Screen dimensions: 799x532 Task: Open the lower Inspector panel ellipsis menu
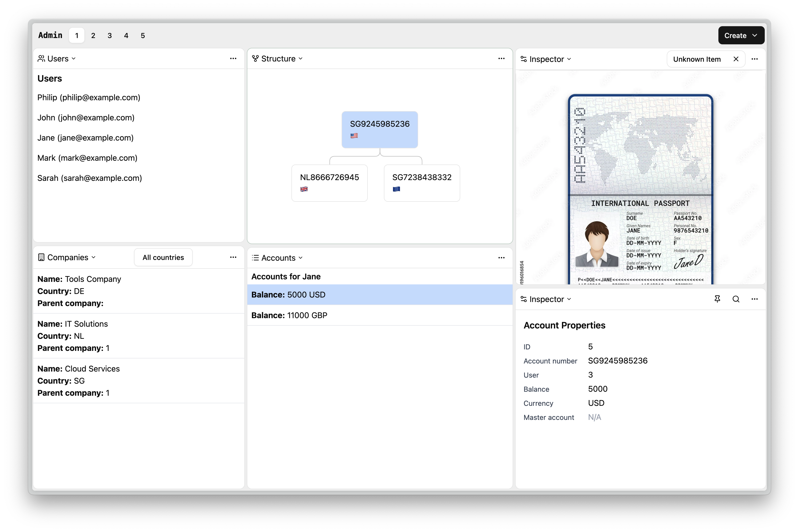754,299
